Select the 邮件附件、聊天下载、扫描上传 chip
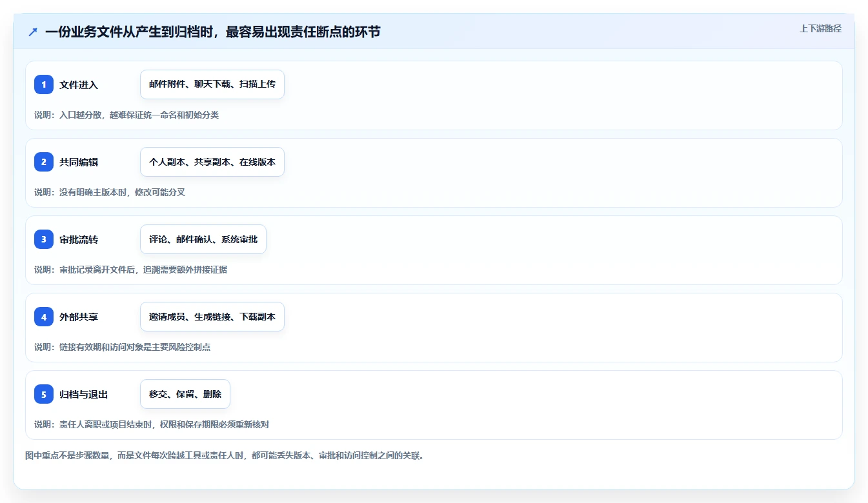The height and width of the screenshot is (503, 868). point(212,84)
